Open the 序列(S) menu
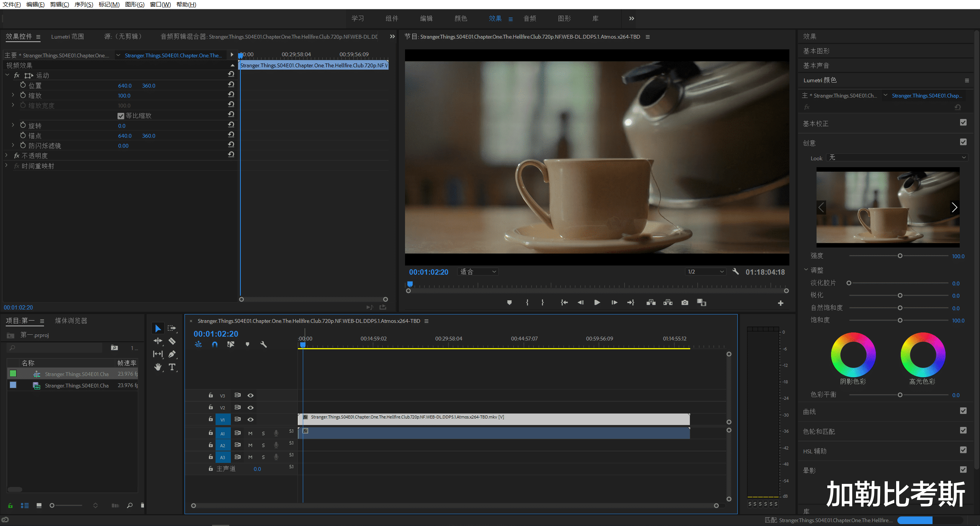Image resolution: width=980 pixels, height=526 pixels. click(x=83, y=5)
